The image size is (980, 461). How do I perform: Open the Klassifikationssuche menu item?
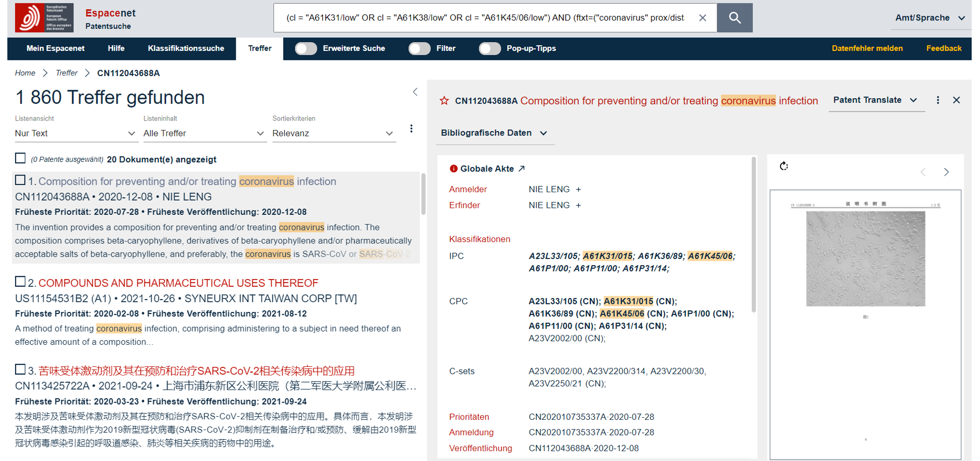[186, 49]
